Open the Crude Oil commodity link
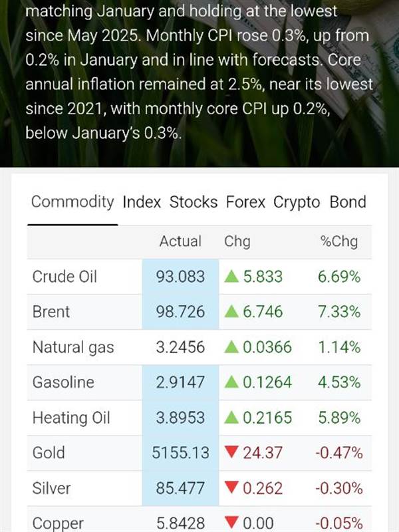This screenshot has width=399, height=532. [65, 277]
